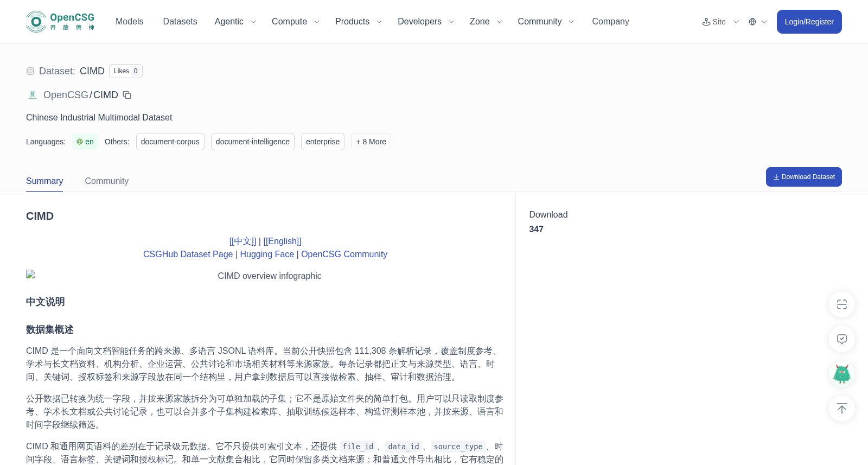Open the green mascot assistant button

pyautogui.click(x=842, y=374)
